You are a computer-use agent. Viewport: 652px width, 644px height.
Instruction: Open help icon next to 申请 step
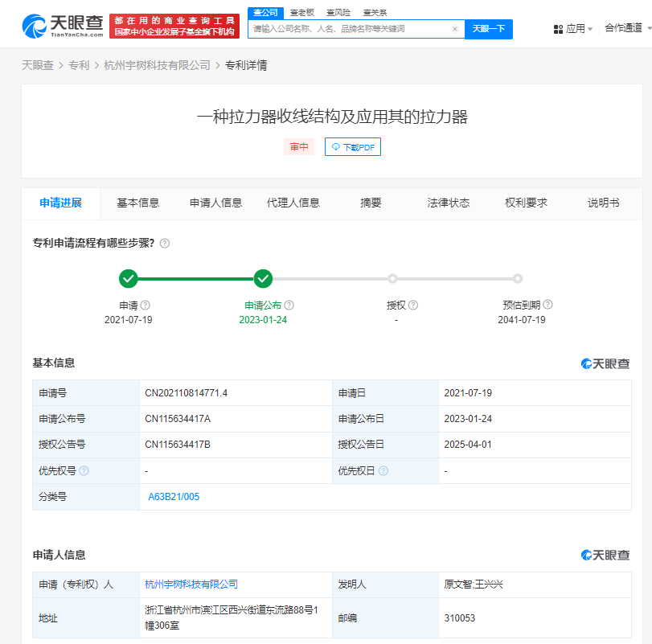[x=146, y=306]
